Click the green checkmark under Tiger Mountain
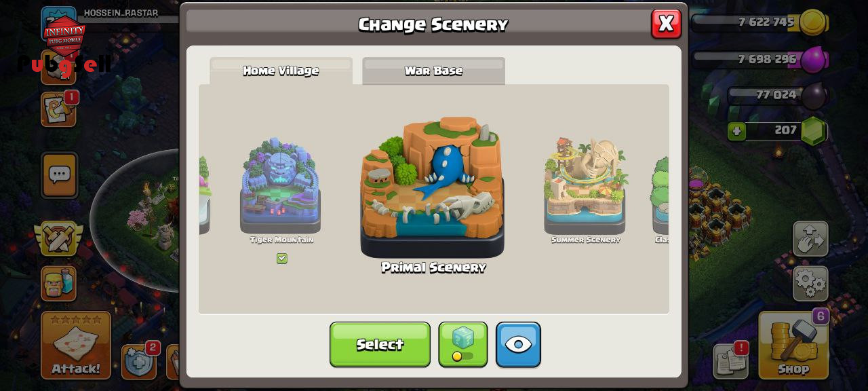This screenshot has width=868, height=391. [x=282, y=259]
